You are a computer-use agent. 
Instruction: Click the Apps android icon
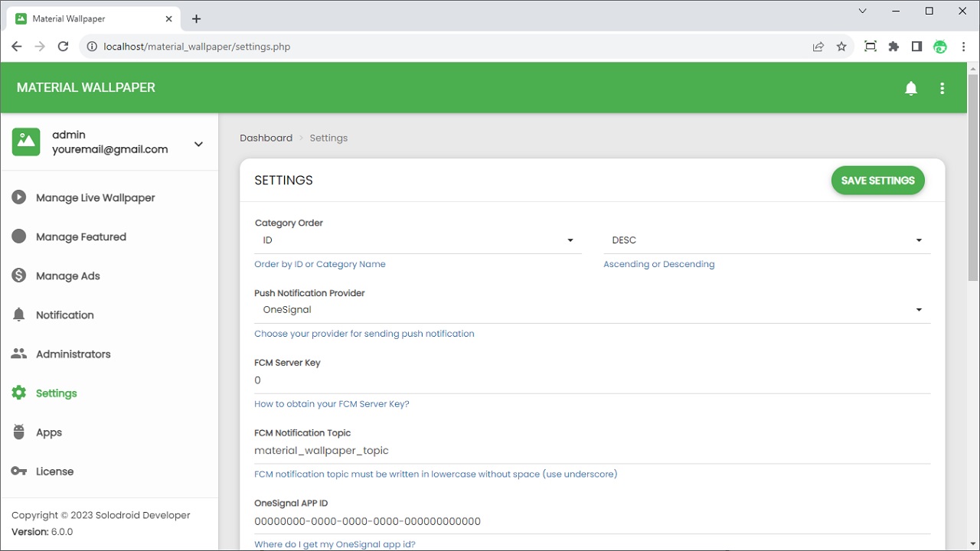point(19,432)
